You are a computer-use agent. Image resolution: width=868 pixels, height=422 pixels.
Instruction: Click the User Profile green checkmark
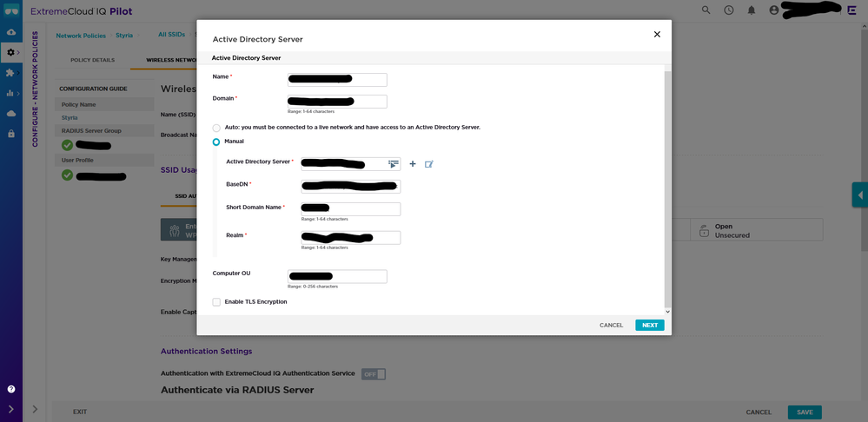click(67, 175)
